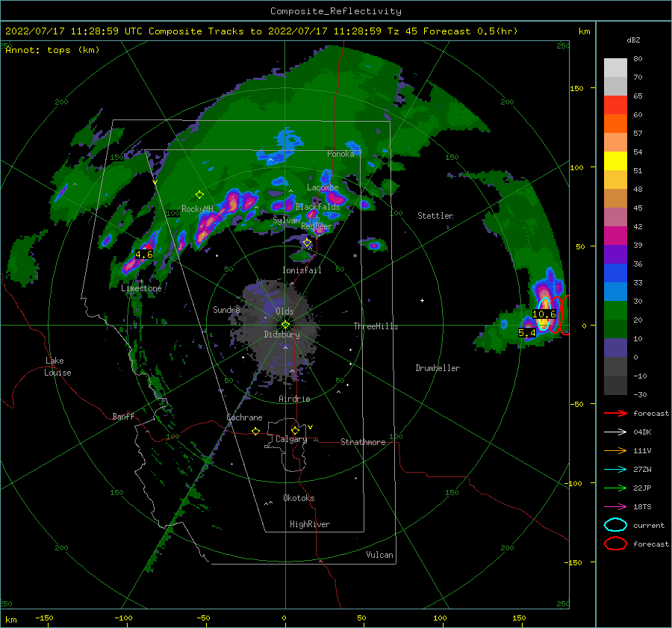This screenshot has height=628, width=672.
Task: Click the Stettler town label
Action: coord(435,216)
